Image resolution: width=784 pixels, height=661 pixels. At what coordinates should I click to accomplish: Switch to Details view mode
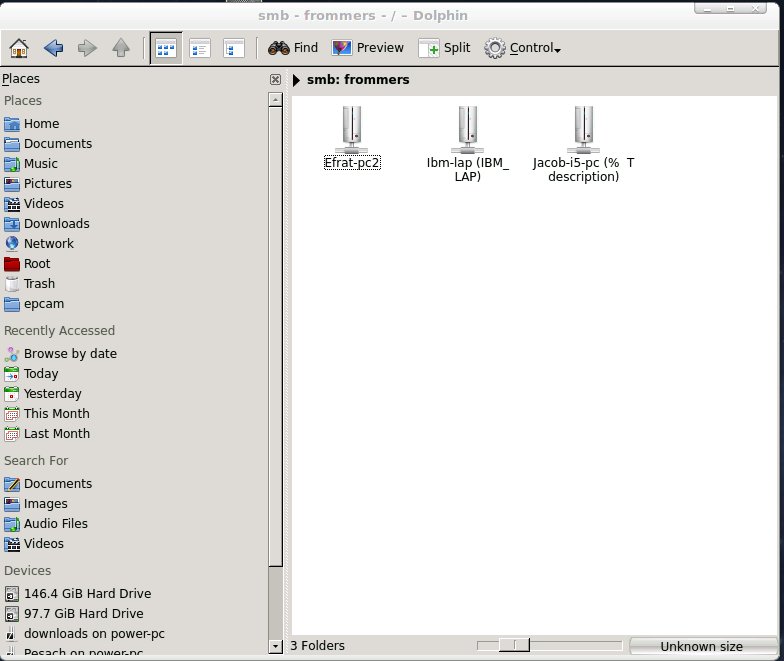coord(234,48)
